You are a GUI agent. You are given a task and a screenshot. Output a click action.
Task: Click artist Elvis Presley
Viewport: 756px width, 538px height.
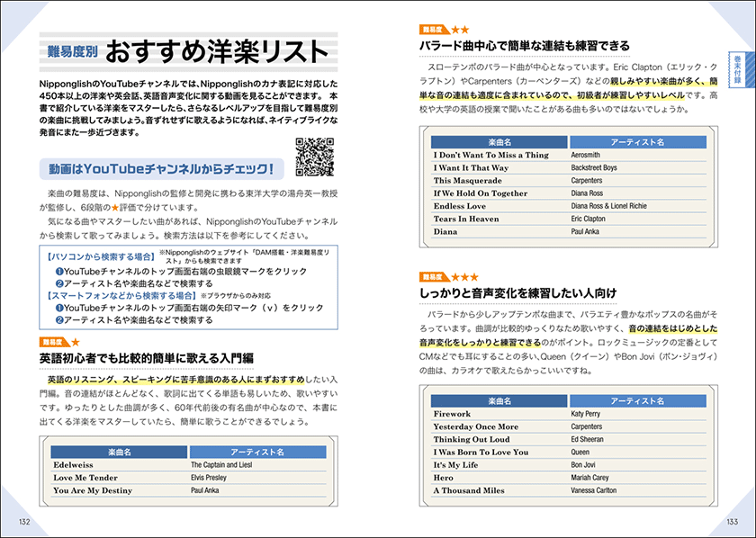[209, 478]
